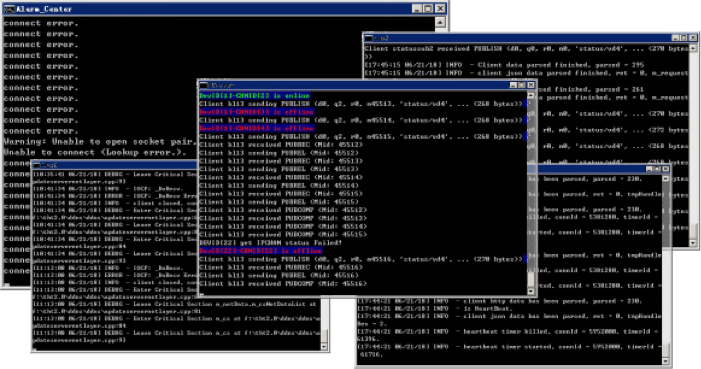Minimize the Alarm_Center window

417,9
